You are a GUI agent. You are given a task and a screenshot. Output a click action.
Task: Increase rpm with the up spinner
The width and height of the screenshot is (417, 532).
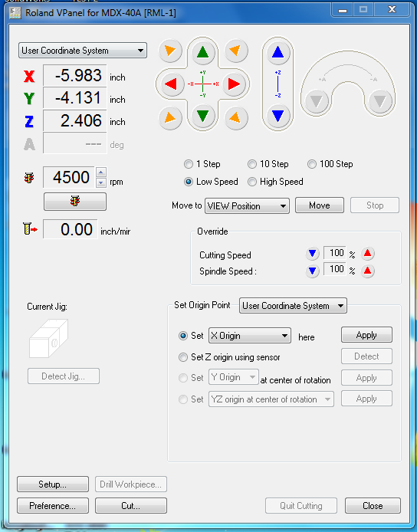pos(100,172)
